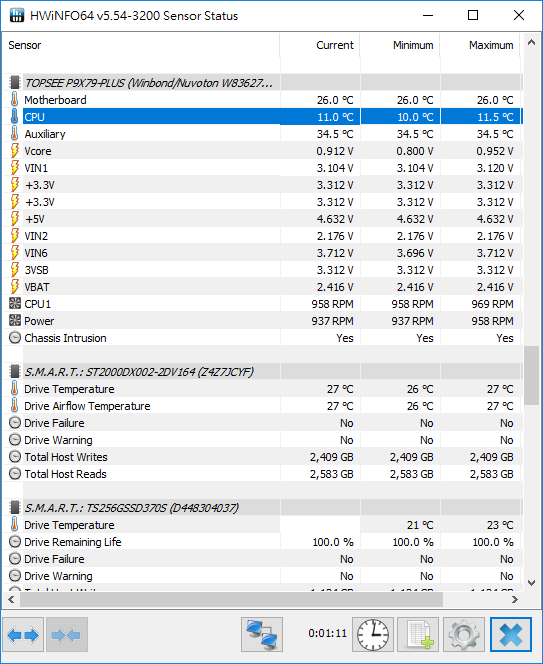Start logging with the sheet-plus icon
Viewport: 543px width, 664px height.
pos(418,634)
